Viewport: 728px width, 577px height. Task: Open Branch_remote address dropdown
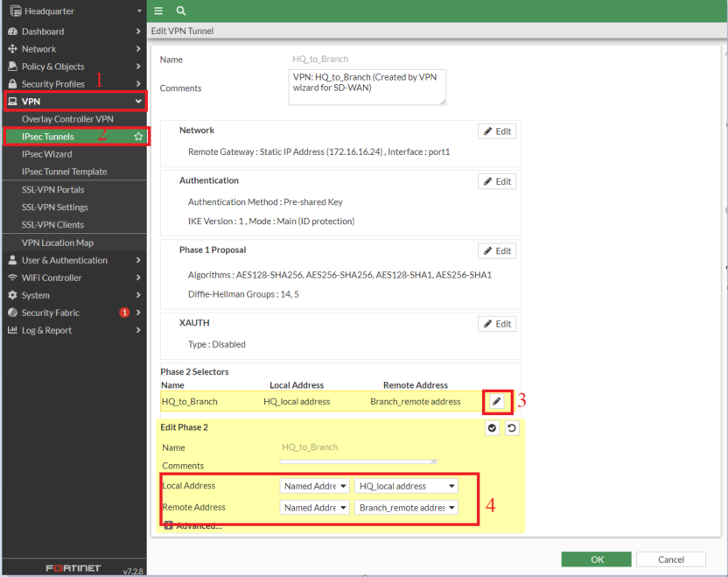(x=406, y=508)
